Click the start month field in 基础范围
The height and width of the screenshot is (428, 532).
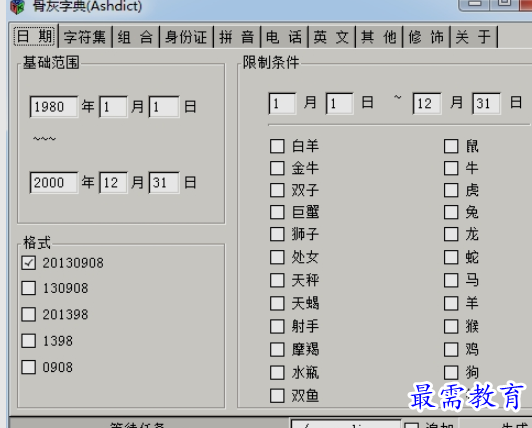pos(113,107)
